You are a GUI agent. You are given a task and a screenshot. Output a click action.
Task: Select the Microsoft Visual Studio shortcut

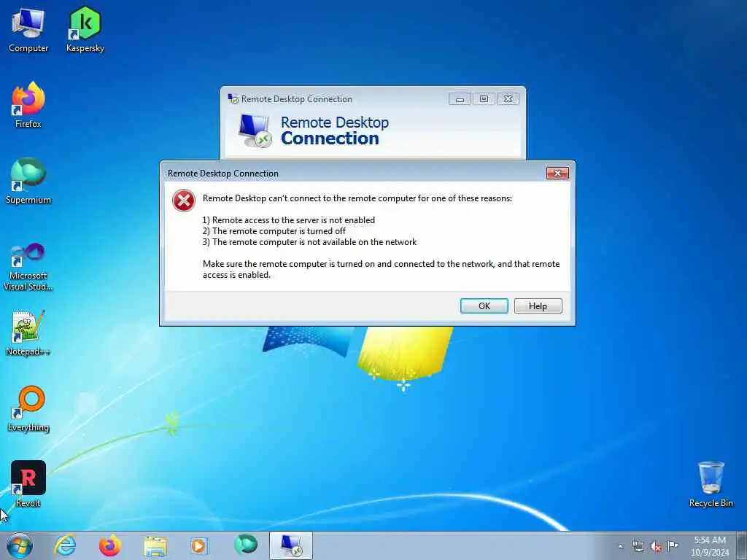(x=28, y=267)
